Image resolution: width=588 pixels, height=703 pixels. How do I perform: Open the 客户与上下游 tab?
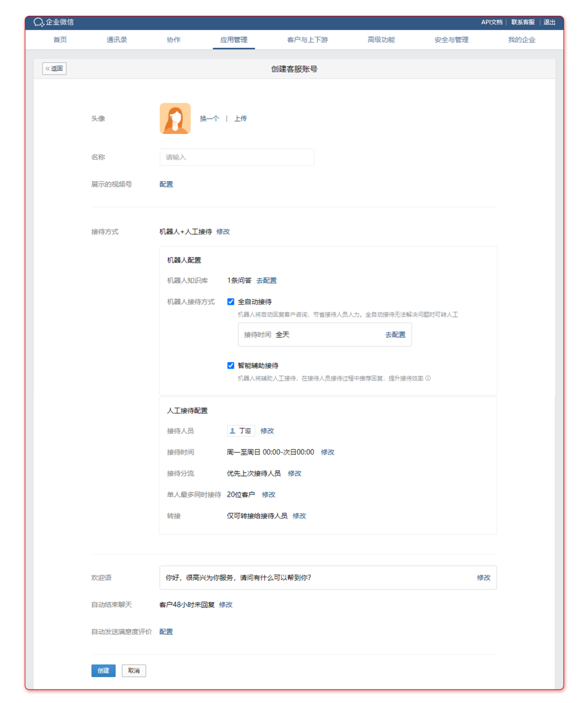pyautogui.click(x=307, y=40)
